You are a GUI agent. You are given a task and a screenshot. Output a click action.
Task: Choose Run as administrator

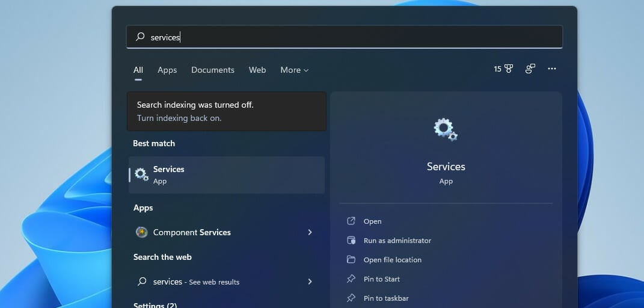click(x=397, y=241)
